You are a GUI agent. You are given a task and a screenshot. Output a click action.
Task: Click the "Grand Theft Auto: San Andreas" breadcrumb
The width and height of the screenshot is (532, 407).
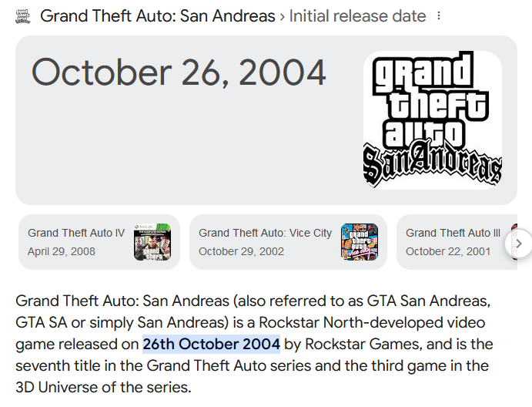tap(157, 16)
